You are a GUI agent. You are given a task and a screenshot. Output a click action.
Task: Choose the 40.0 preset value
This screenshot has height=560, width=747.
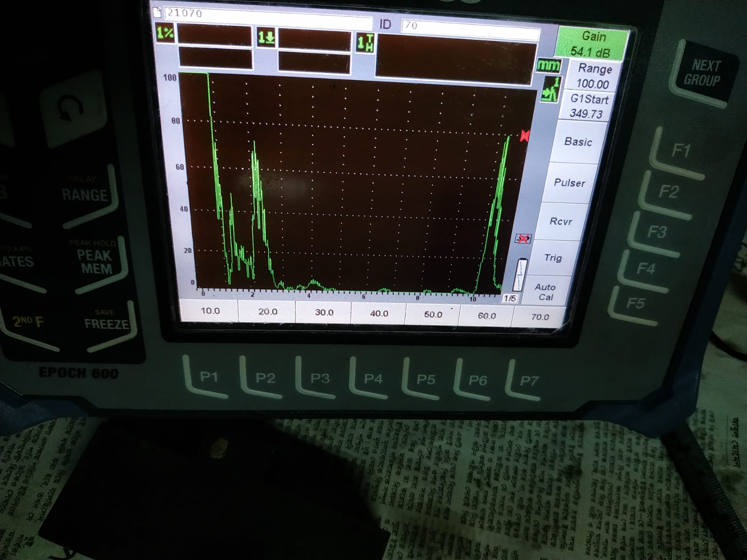tap(379, 314)
